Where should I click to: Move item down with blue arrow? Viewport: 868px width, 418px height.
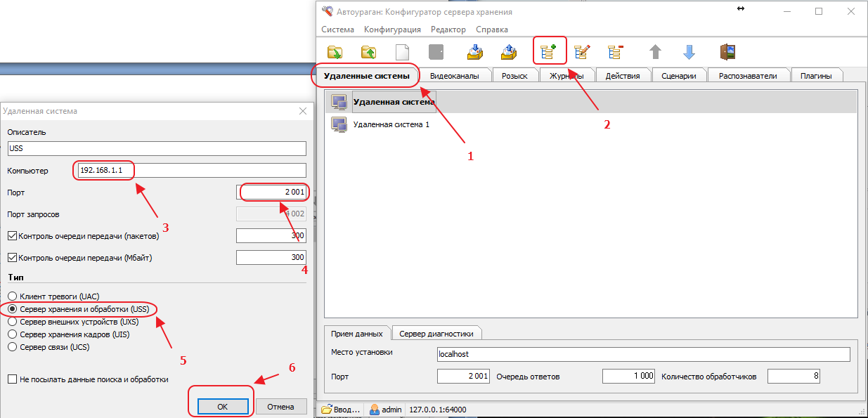pyautogui.click(x=689, y=52)
